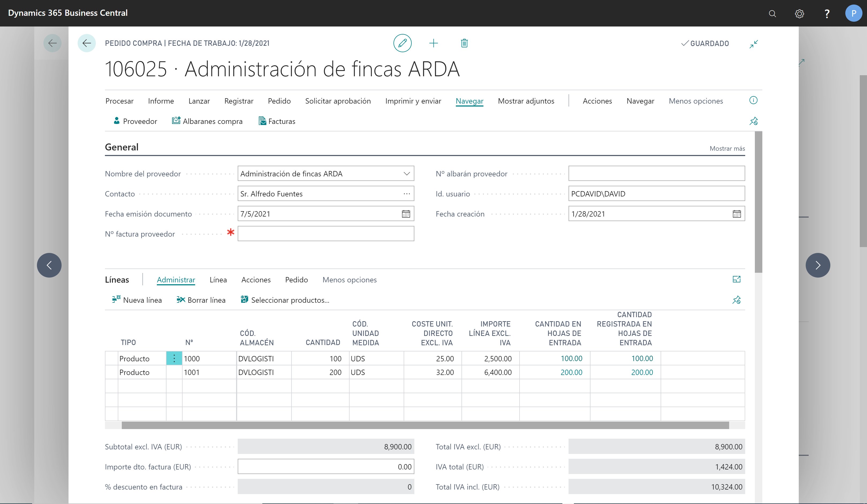Open 200.00 Cantidad registrada en hojas link
This screenshot has width=867, height=504.
[642, 372]
